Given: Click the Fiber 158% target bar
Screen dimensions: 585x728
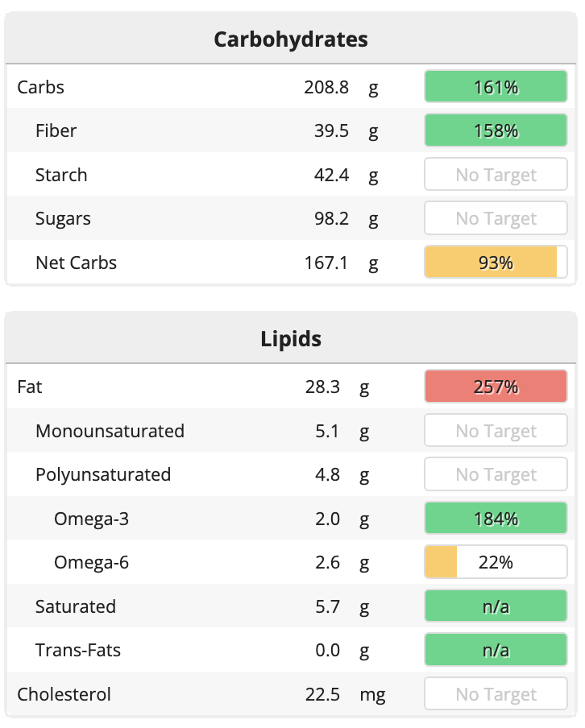Looking at the screenshot, I should pos(496,130).
